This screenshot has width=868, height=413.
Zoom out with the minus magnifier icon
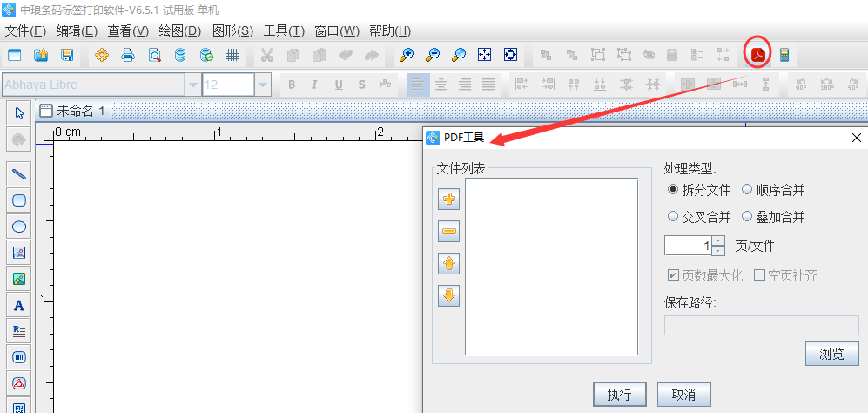tap(433, 55)
